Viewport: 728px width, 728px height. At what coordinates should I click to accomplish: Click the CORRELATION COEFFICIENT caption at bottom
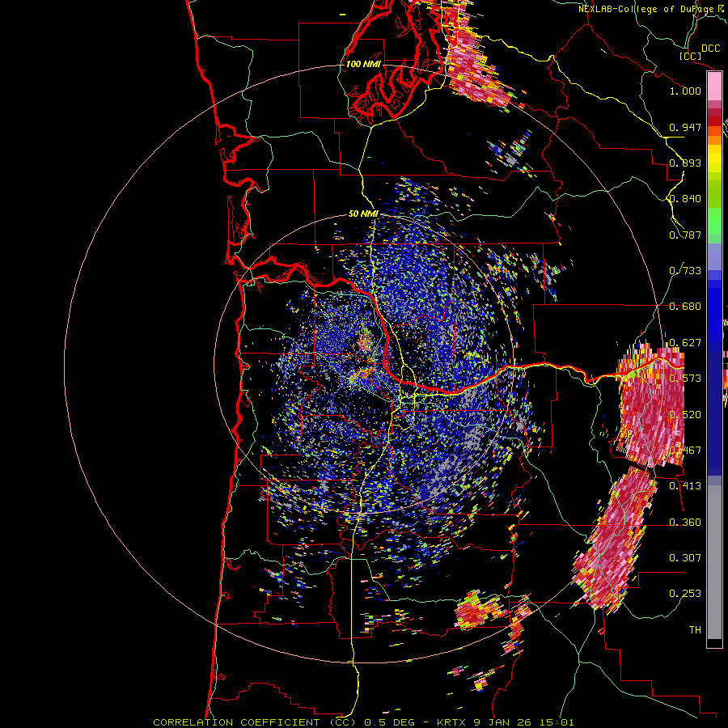coord(236,722)
